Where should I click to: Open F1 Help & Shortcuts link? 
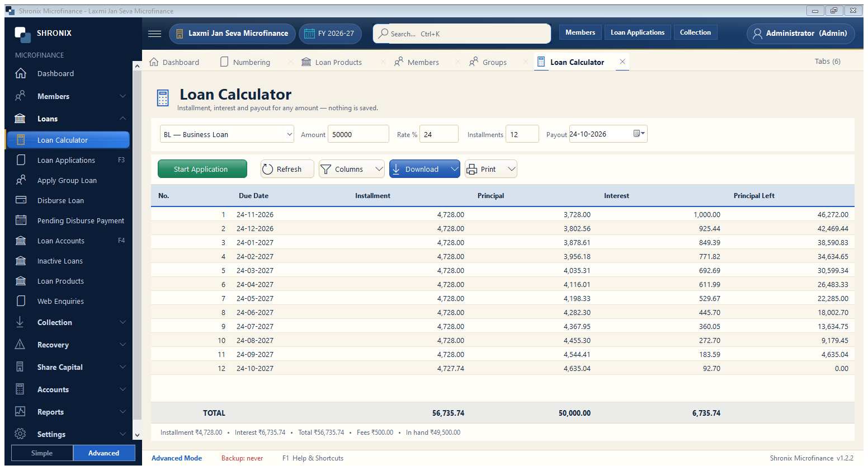pos(313,458)
